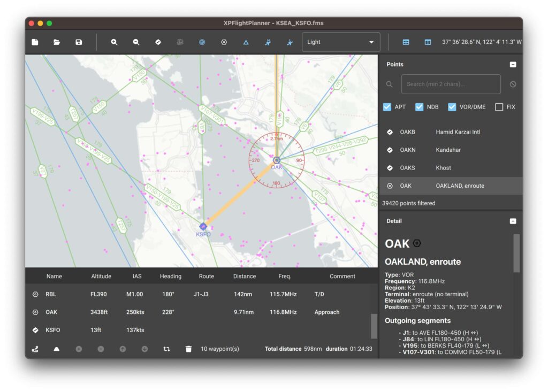Click the Heading column header
Viewport: 548px width, 392px height.
tap(171, 276)
